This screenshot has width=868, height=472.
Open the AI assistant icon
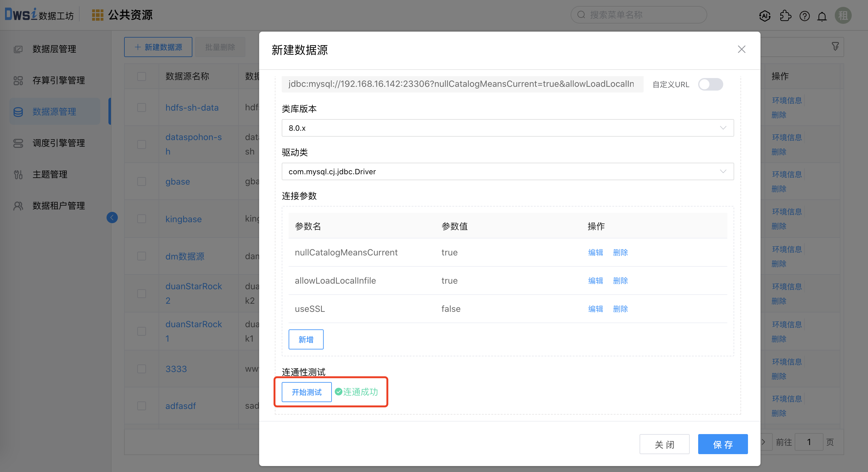[x=765, y=15]
